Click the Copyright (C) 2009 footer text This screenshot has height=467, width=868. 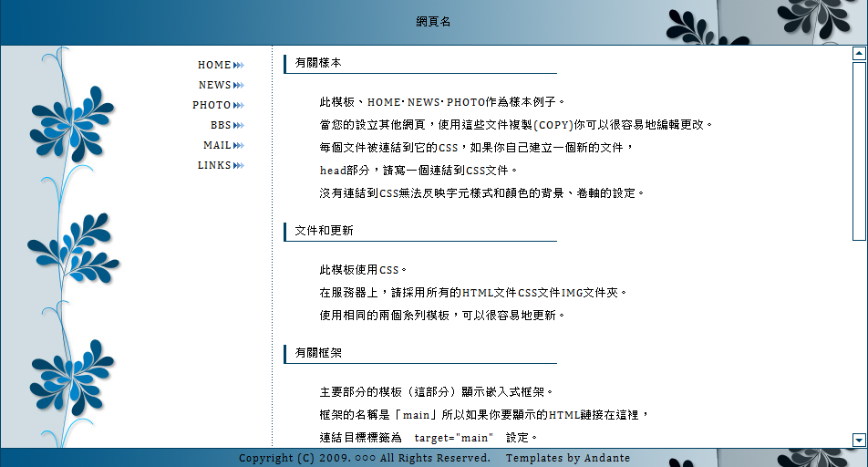click(365, 458)
